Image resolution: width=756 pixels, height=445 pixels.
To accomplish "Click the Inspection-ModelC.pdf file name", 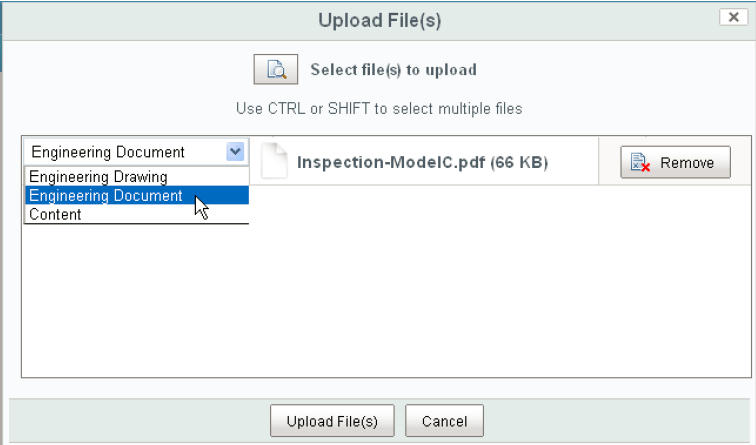I will pyautogui.click(x=392, y=162).
